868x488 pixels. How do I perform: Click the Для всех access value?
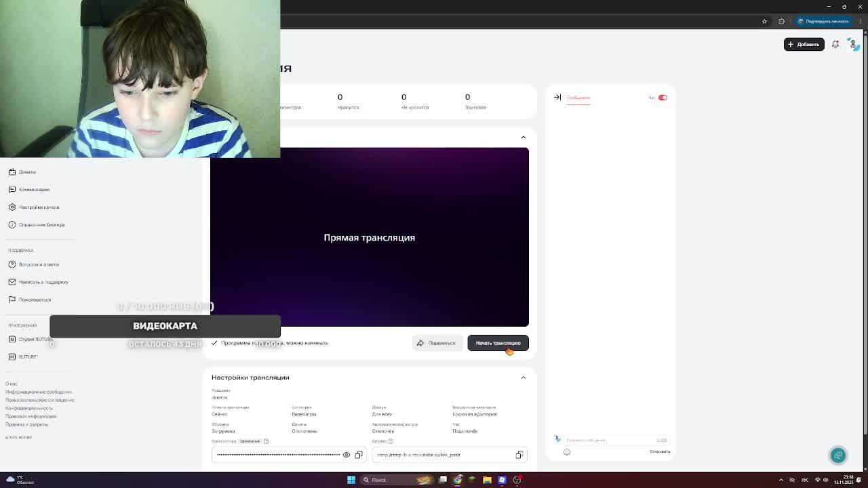click(x=382, y=414)
